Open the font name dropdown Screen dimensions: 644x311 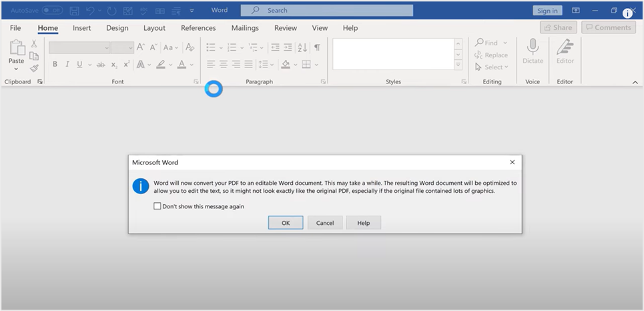point(107,47)
